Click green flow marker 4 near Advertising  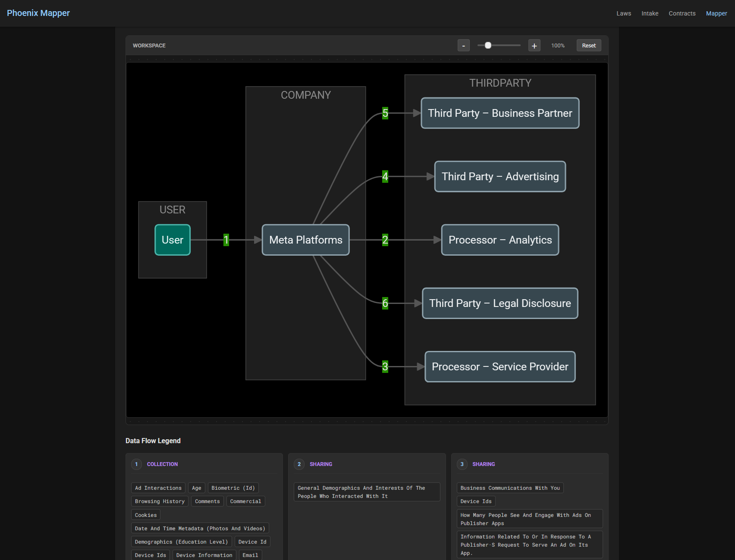coord(385,177)
